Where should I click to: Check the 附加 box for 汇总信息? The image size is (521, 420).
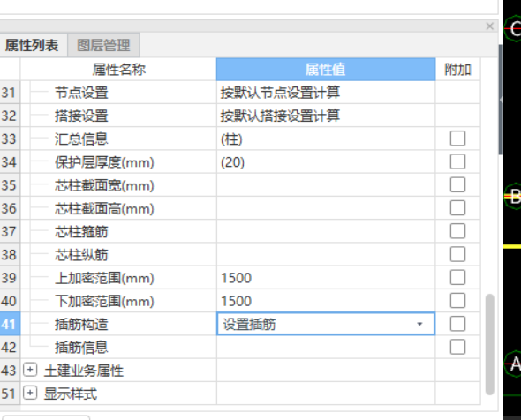click(x=457, y=139)
